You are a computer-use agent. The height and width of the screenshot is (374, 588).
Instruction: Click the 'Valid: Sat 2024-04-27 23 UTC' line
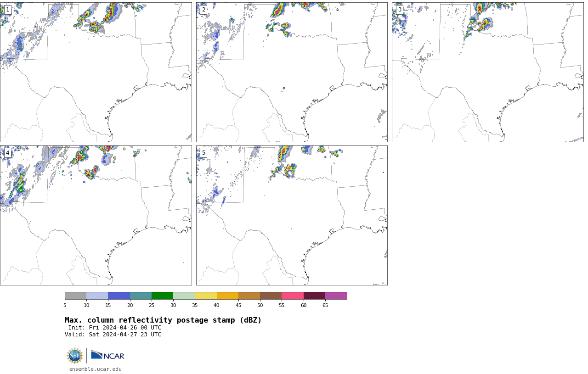(113, 335)
